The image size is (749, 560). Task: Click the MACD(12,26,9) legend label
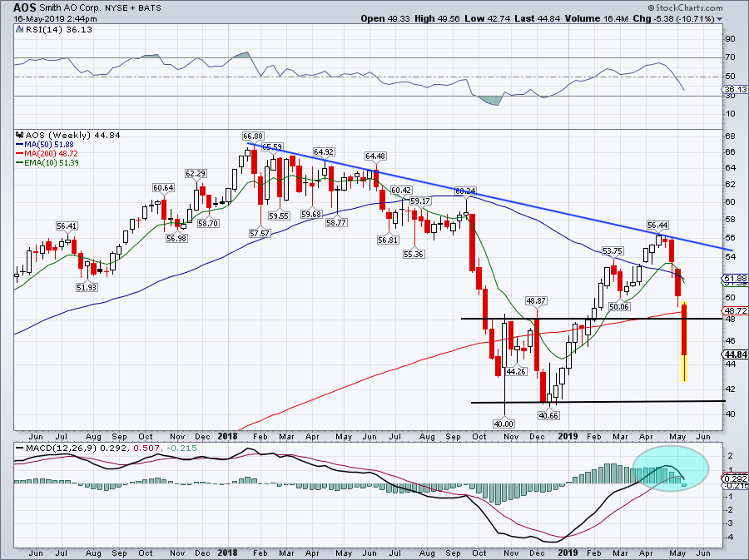(x=107, y=448)
